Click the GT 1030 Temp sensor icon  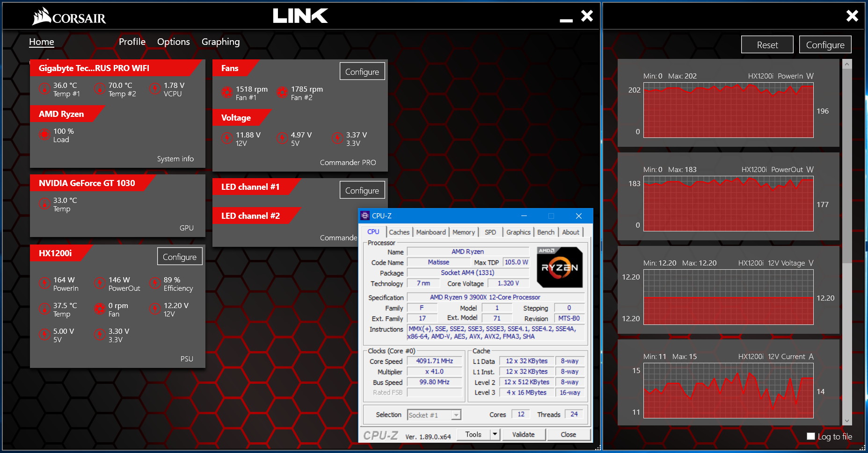(x=44, y=204)
